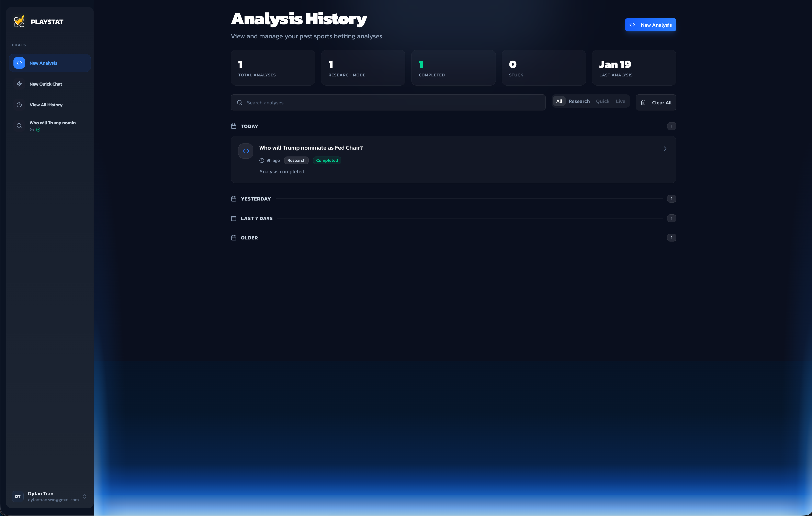812x516 pixels.
Task: Click the up-down chevron beside Dylan Tran
Action: 85,496
